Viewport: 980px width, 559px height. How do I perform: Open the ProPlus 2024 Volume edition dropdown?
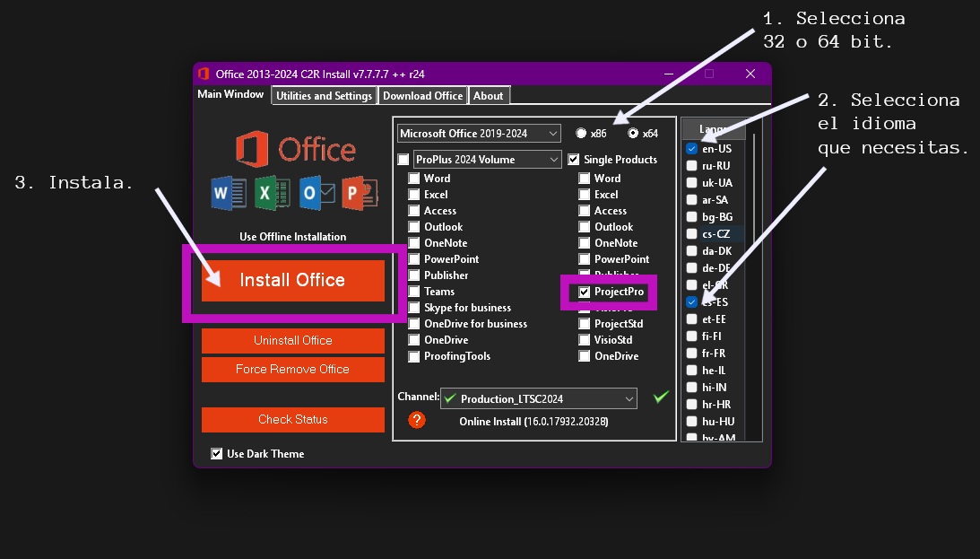(487, 160)
